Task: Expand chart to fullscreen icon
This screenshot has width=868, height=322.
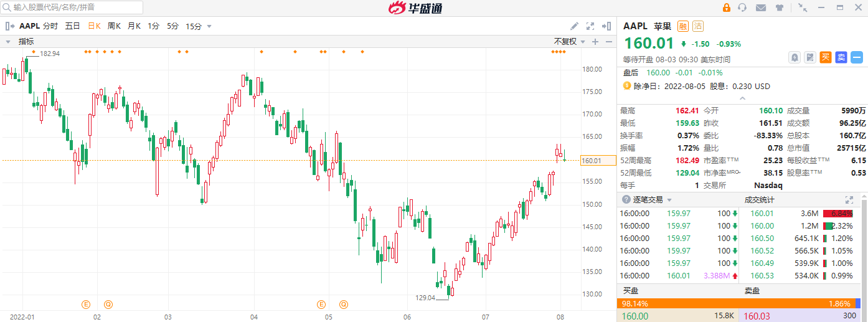Action: [x=591, y=26]
